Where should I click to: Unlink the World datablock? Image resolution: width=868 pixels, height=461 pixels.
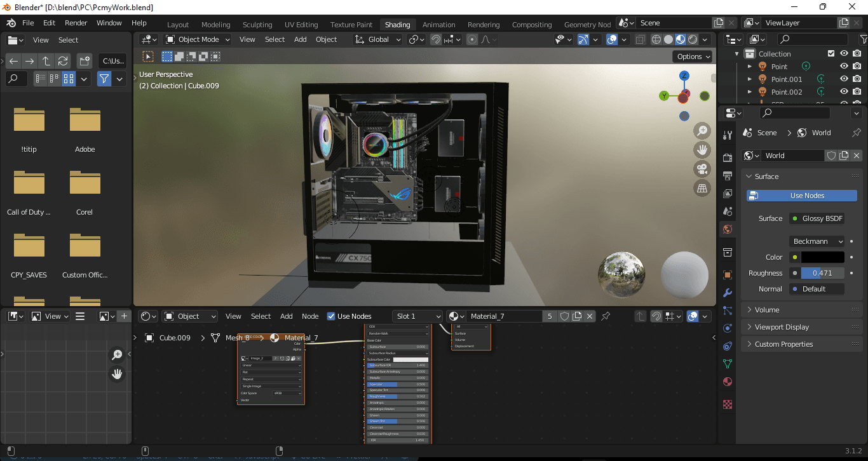click(857, 156)
